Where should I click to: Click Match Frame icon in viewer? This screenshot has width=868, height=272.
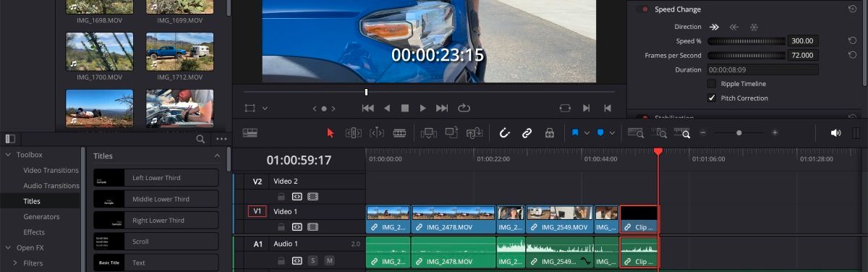pyautogui.click(x=565, y=108)
